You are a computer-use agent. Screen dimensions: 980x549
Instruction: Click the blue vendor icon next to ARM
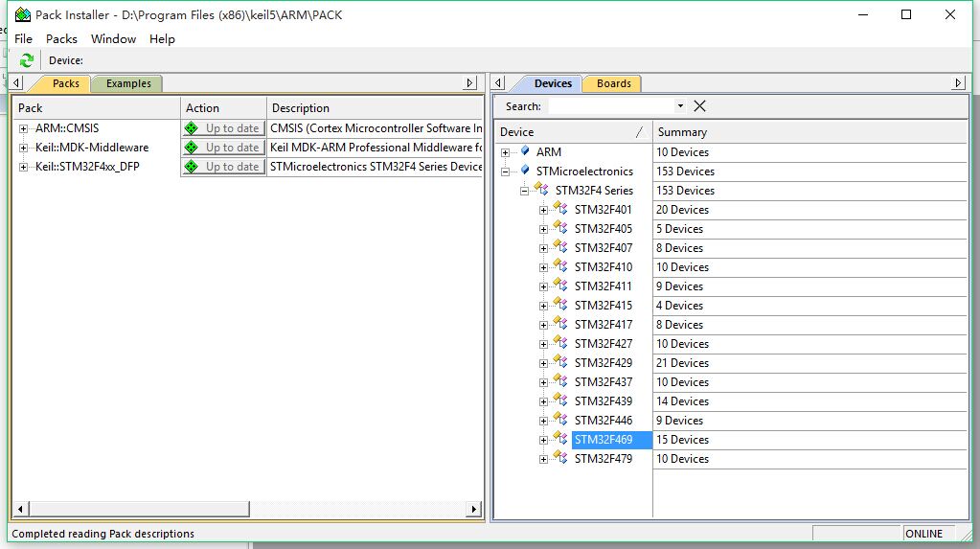pos(526,150)
